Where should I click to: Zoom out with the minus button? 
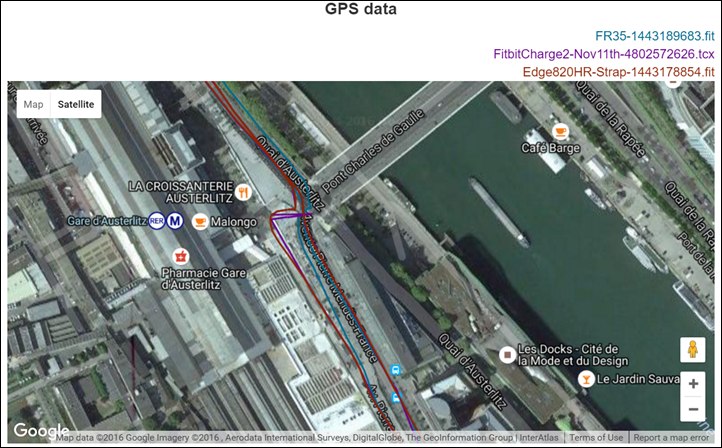(693, 409)
